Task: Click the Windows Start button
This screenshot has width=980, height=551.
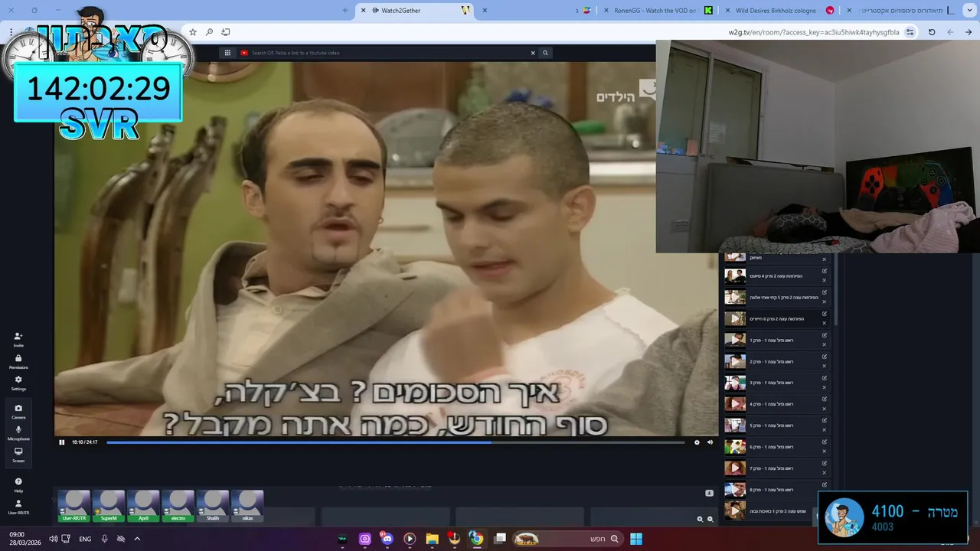Action: click(x=636, y=539)
